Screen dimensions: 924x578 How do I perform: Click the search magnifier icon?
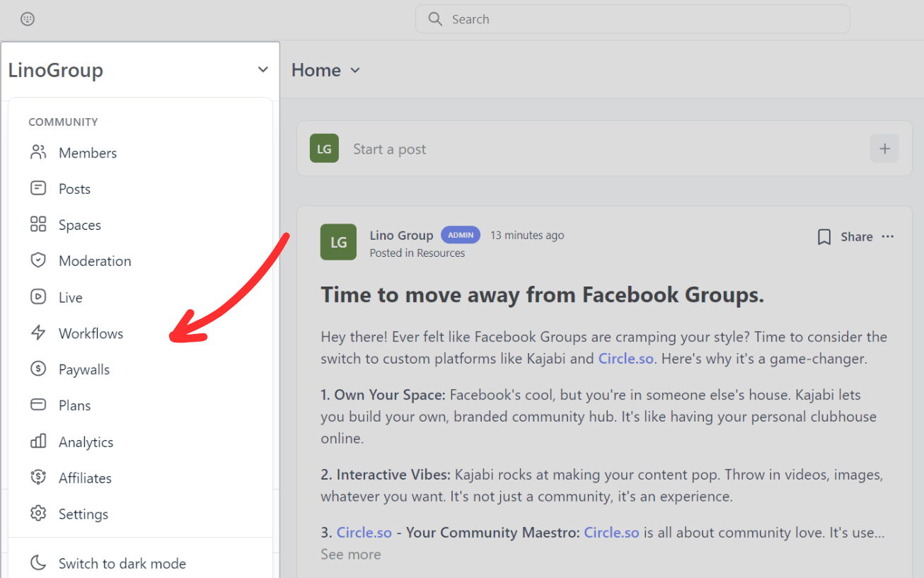tap(435, 19)
